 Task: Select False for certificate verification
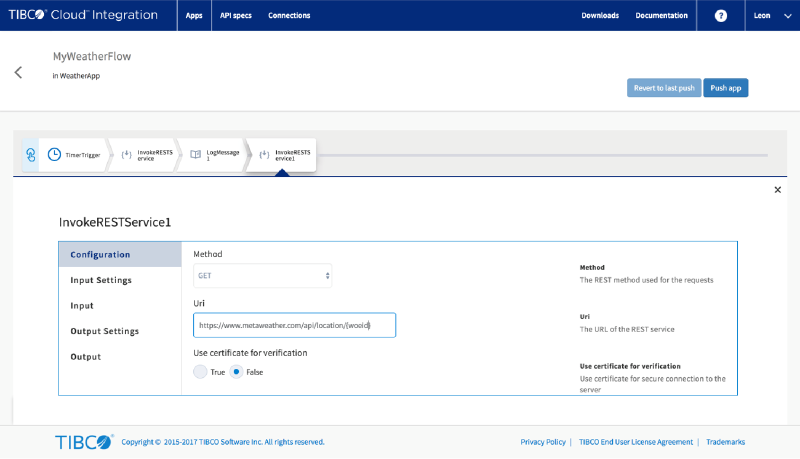coord(236,372)
